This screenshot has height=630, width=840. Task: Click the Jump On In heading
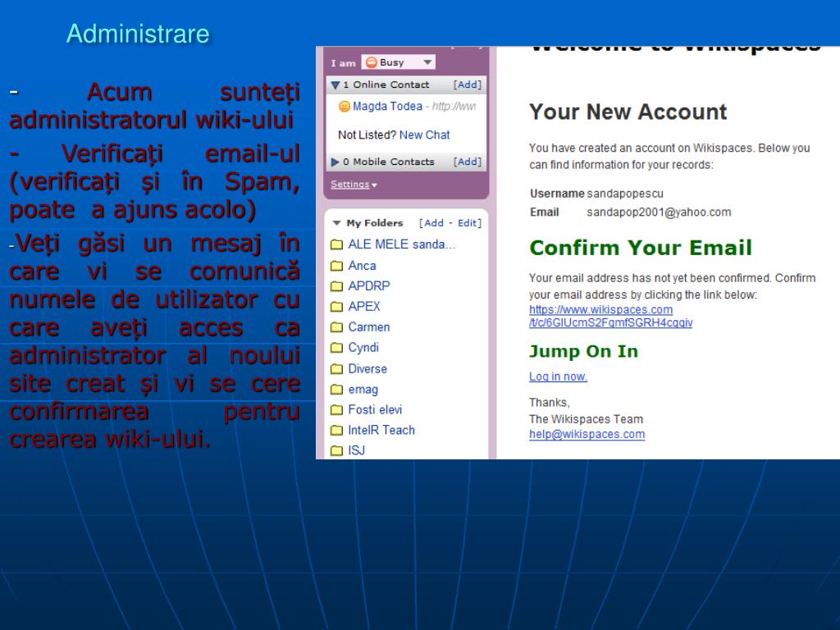coord(584,351)
